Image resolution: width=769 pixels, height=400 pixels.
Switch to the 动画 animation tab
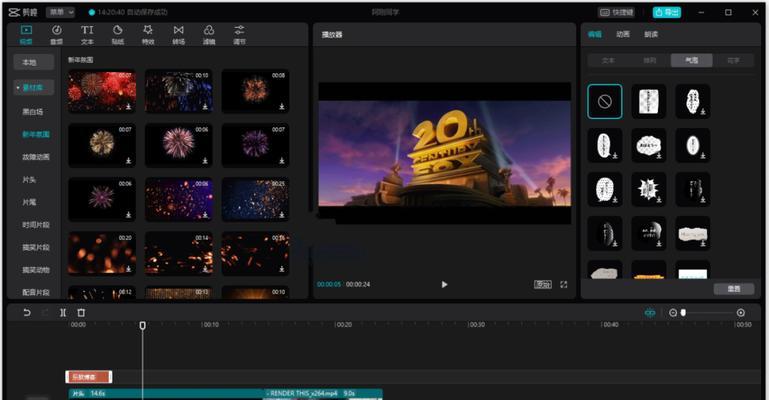point(623,34)
